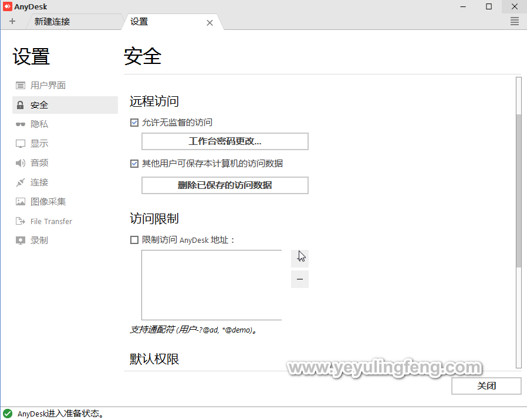Click the picture icon for 图像采集
The width and height of the screenshot is (527, 420).
[x=21, y=202]
